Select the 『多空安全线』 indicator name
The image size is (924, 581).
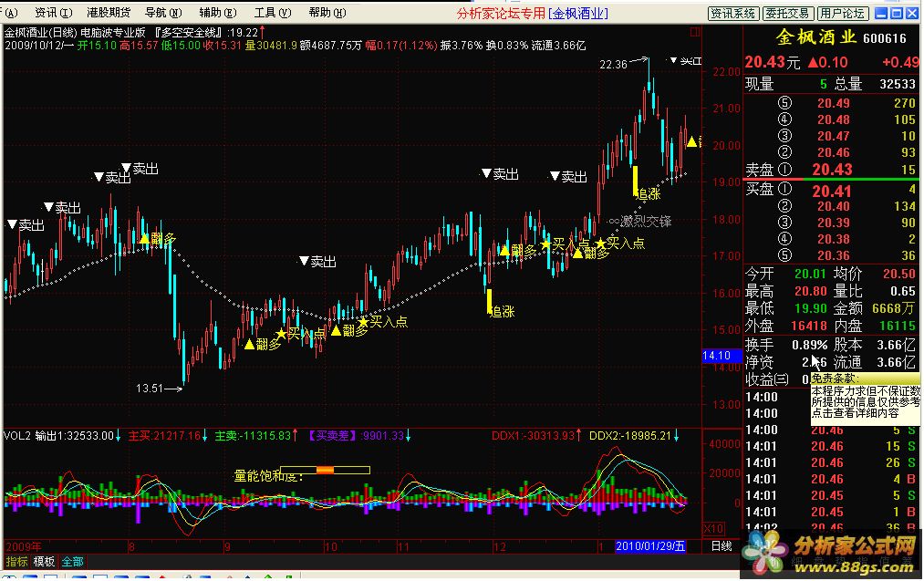[x=189, y=33]
